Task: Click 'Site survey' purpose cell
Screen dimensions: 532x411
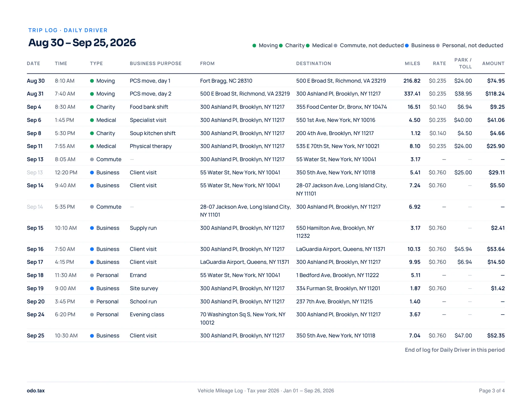Action: [144, 288]
